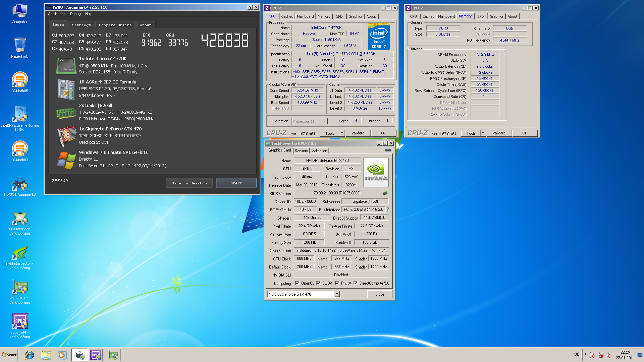
Task: Open the Validation tab in GPU-Z
Action: 319,151
